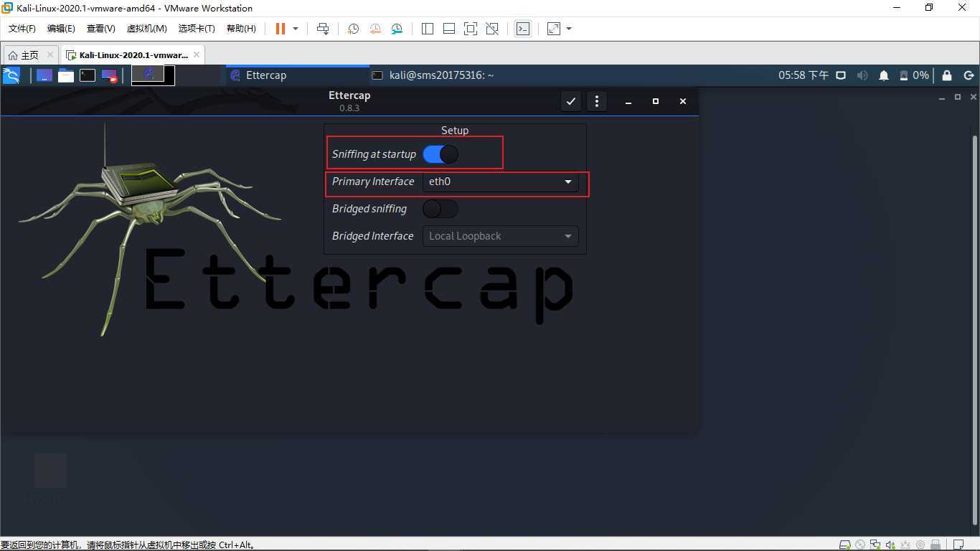
Task: Open the VMware 文件(F) menu
Action: [22, 29]
